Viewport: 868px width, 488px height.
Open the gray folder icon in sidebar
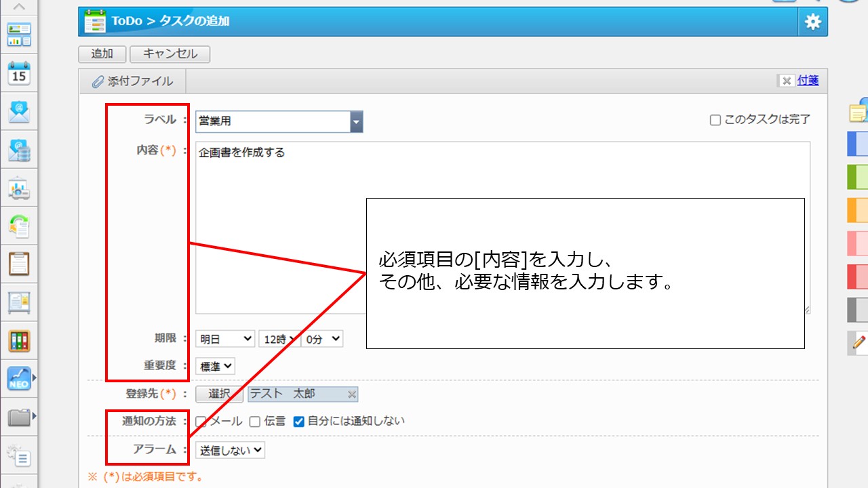pos(19,417)
